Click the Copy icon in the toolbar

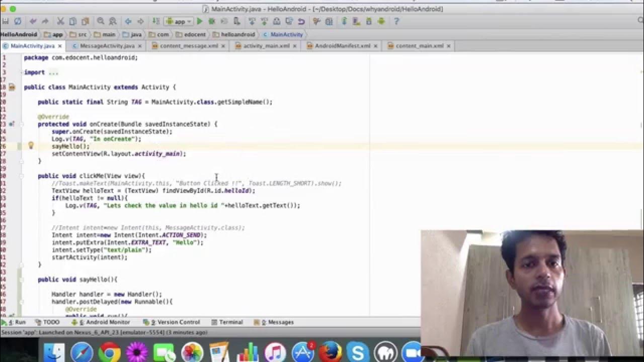click(73, 22)
